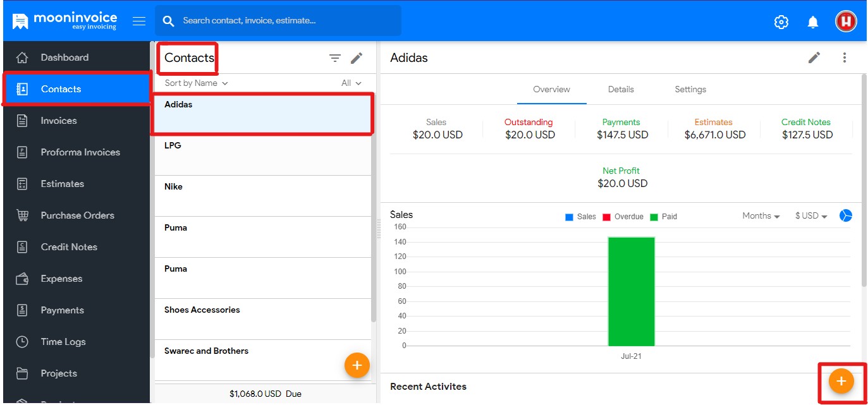Click the Payments $147.5 USD amount
This screenshot has width=868, height=405.
(623, 135)
